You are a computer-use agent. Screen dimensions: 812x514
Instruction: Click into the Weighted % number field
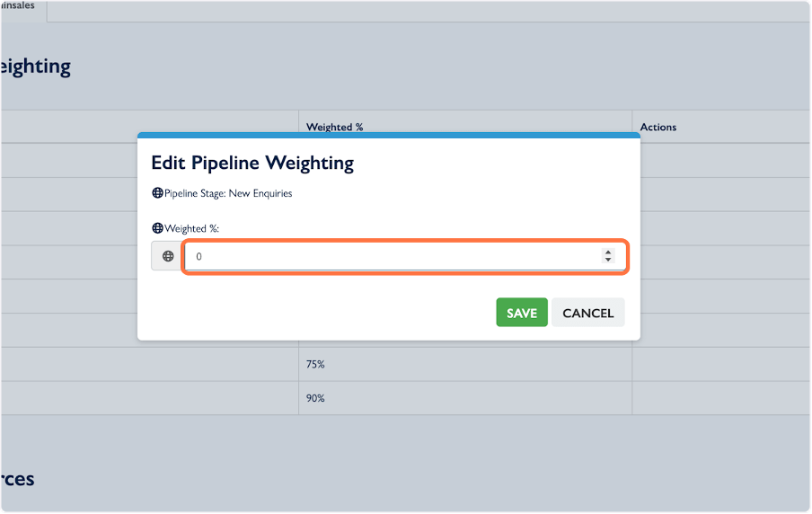coord(395,256)
